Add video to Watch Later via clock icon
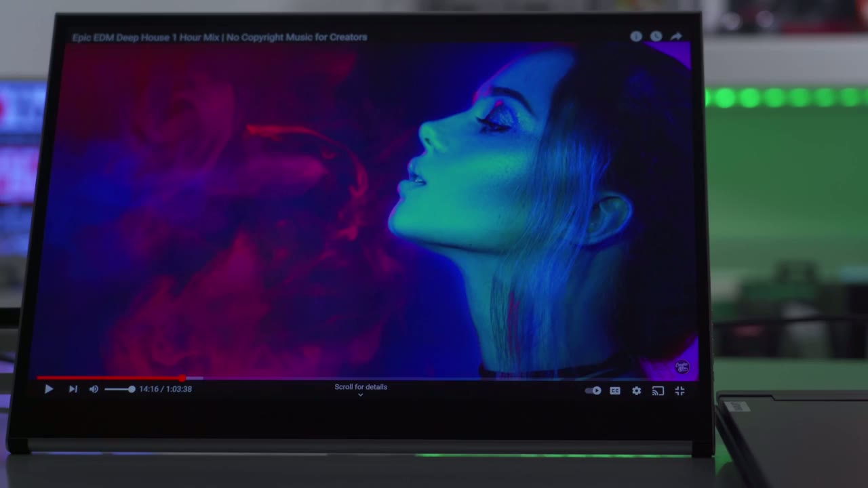Viewport: 868px width, 488px height. (x=656, y=37)
